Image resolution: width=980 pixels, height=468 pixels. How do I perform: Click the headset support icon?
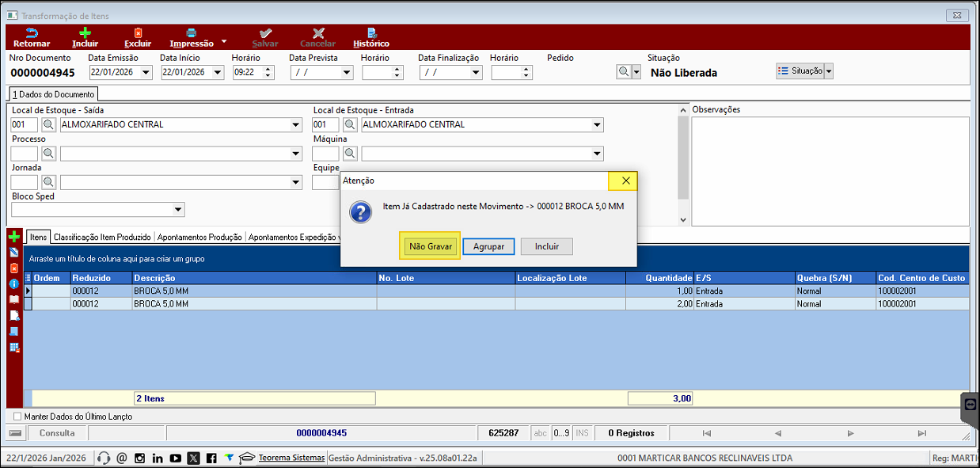tap(103, 458)
